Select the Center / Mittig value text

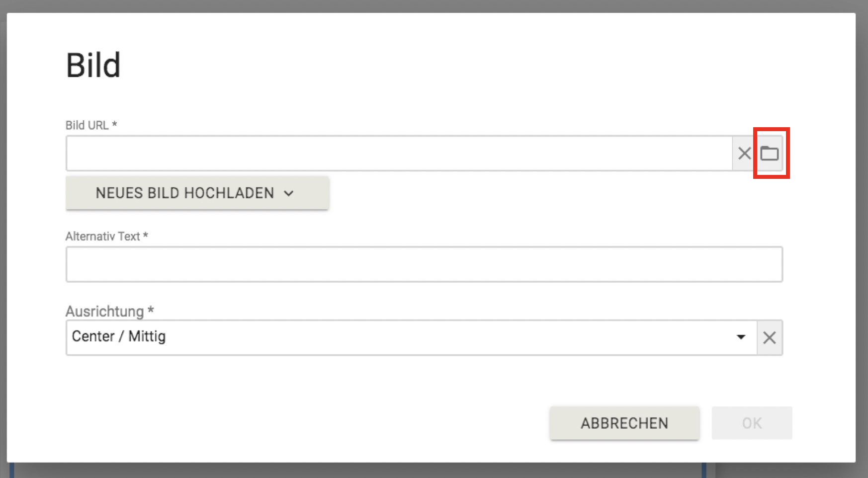pos(119,336)
